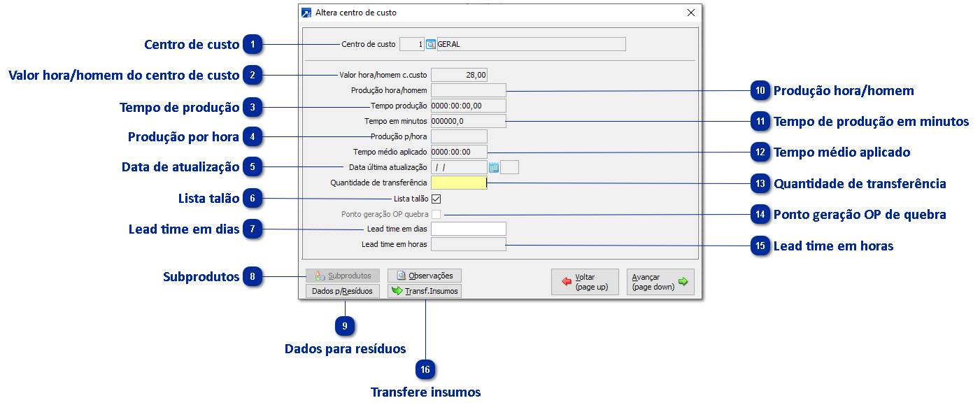The height and width of the screenshot is (412, 980).
Task: Select the Valor hora/homem c.custo field
Action: 459,75
